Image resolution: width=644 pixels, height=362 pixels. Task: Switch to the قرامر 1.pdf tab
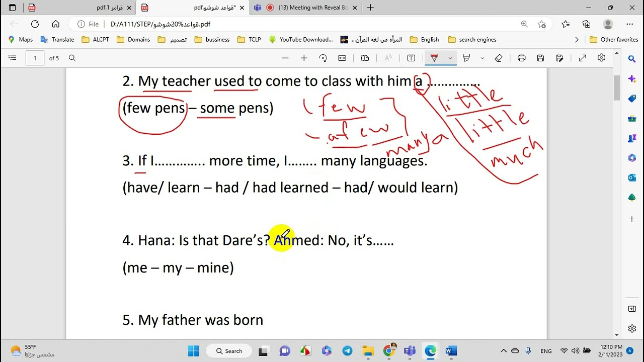[x=80, y=8]
